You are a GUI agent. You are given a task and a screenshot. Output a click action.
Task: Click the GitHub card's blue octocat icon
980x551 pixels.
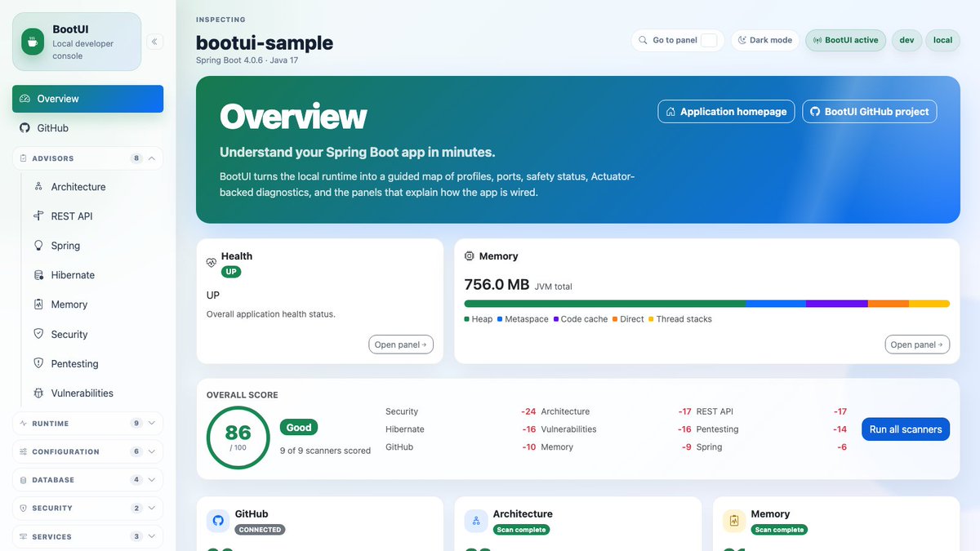tap(218, 521)
